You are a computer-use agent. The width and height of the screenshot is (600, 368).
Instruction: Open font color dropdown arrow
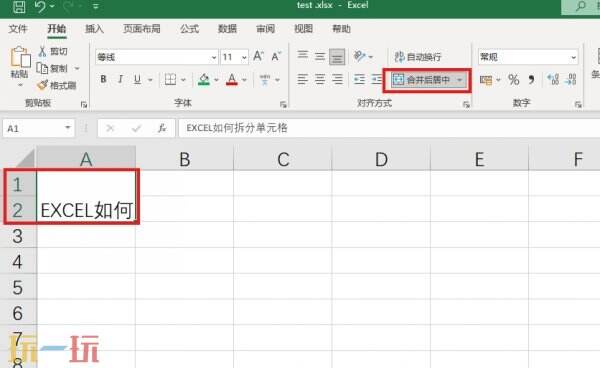tap(244, 80)
